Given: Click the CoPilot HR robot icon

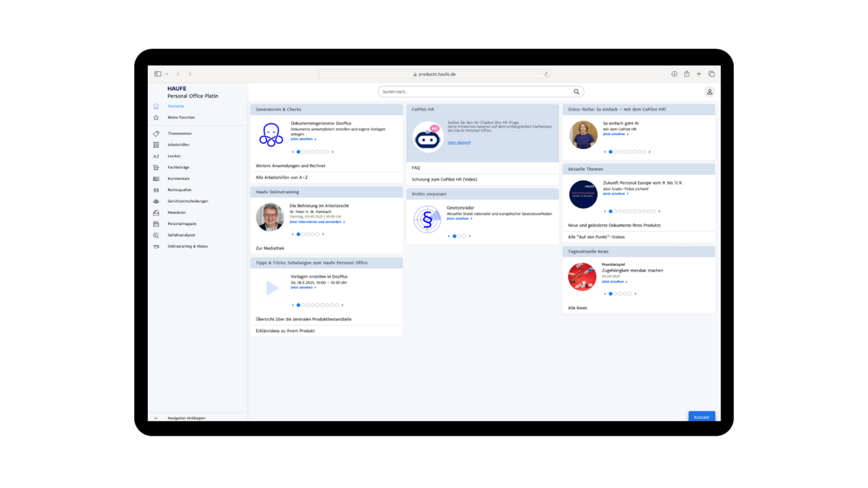Looking at the screenshot, I should point(427,137).
